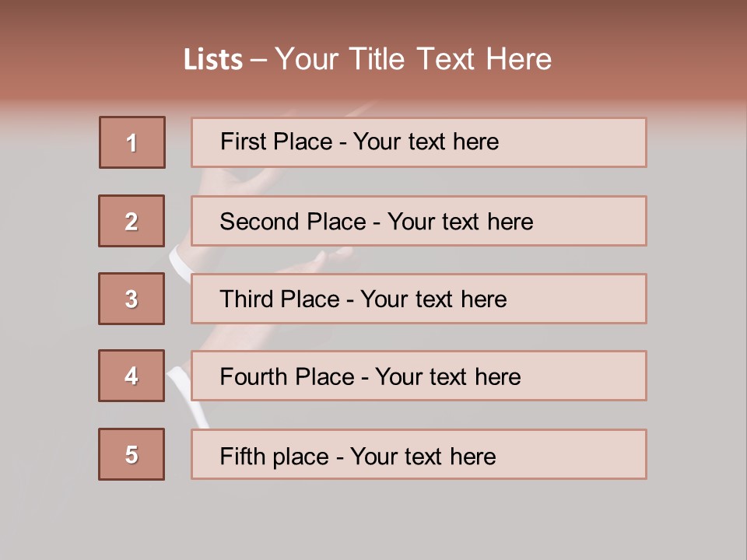Click the bold word "Lists" in title

(x=213, y=60)
